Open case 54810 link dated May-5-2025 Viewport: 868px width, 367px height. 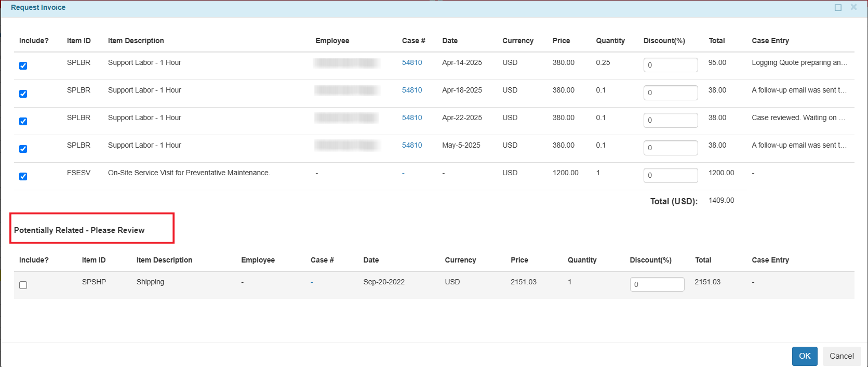[411, 146]
